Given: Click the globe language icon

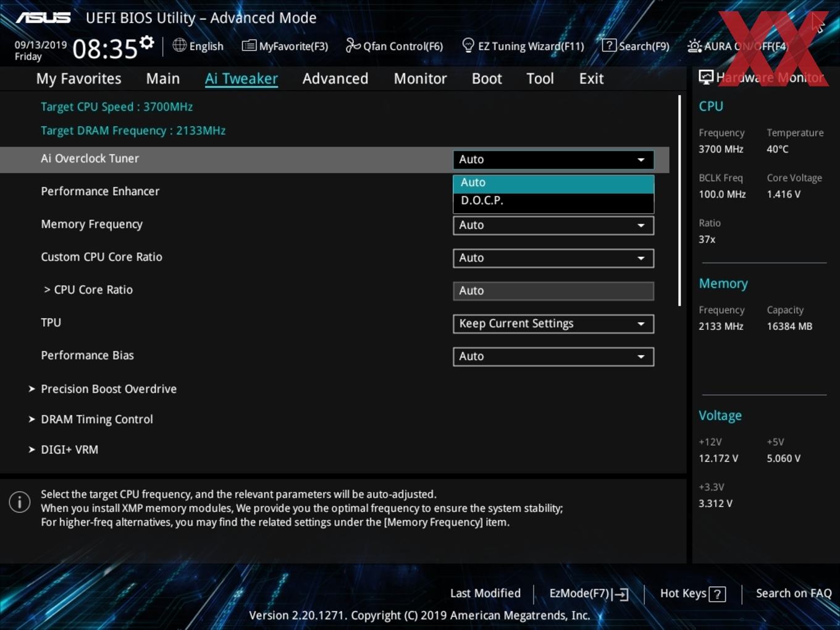Looking at the screenshot, I should tap(179, 45).
